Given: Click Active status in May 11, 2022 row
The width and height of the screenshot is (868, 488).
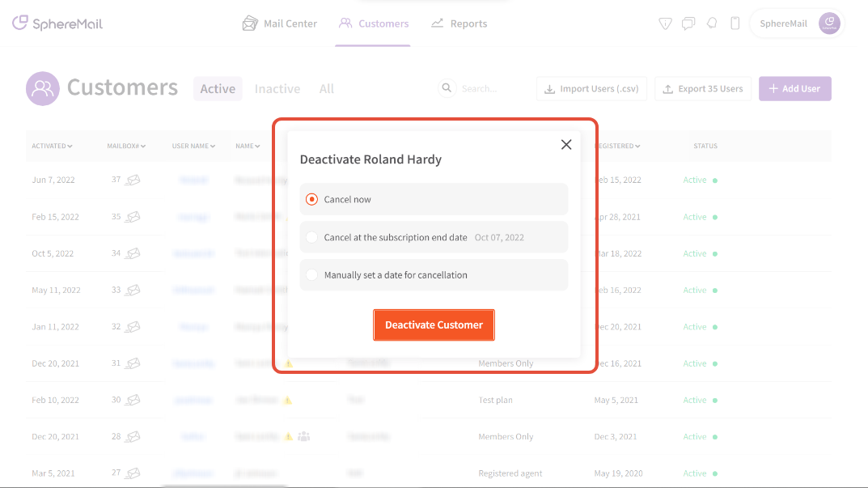Looking at the screenshot, I should point(700,290).
